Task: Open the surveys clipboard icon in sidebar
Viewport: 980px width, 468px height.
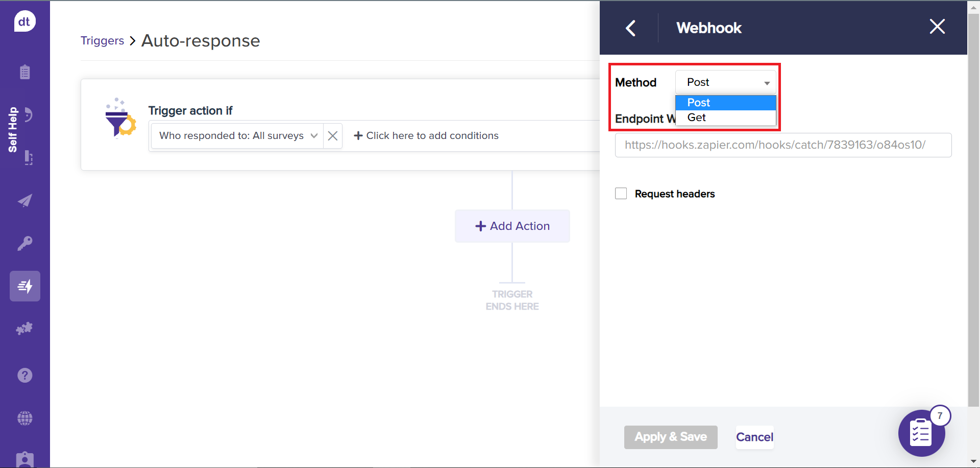Action: [x=24, y=72]
